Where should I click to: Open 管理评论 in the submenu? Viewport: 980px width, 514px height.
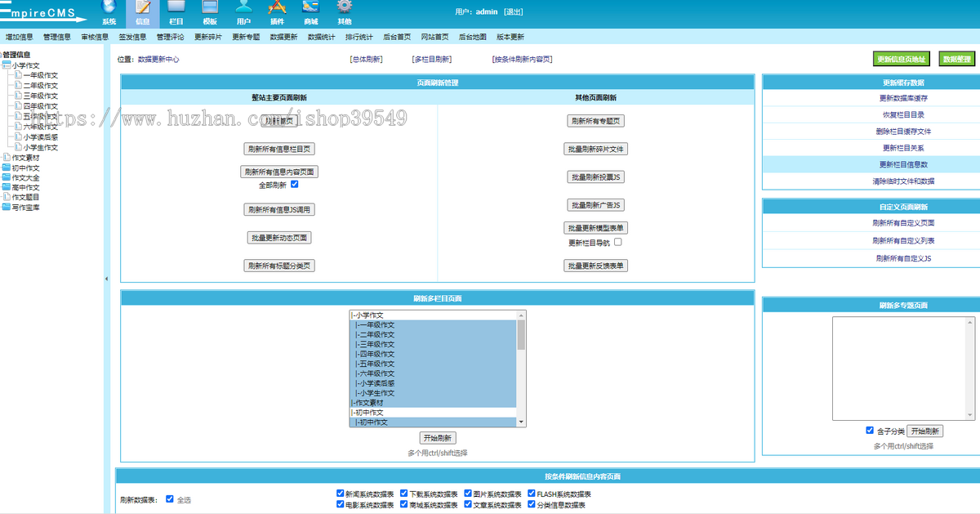[x=171, y=37]
